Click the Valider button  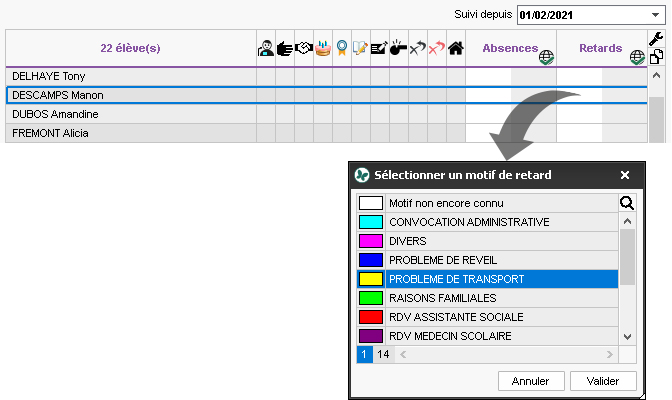603,381
